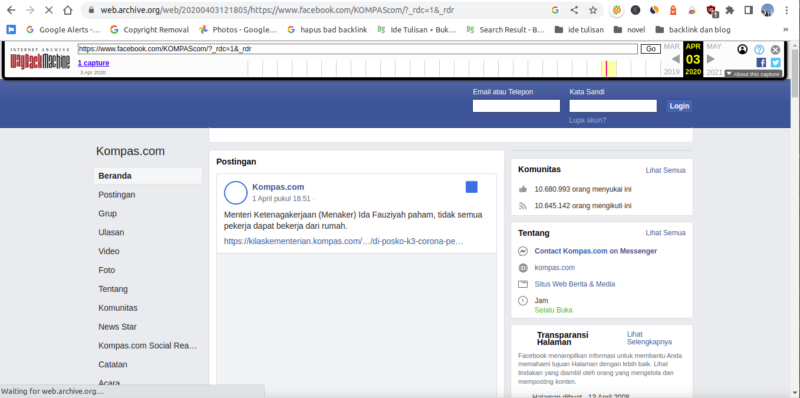Open the Photos - Google bookmark
800x398 pixels.
click(238, 30)
